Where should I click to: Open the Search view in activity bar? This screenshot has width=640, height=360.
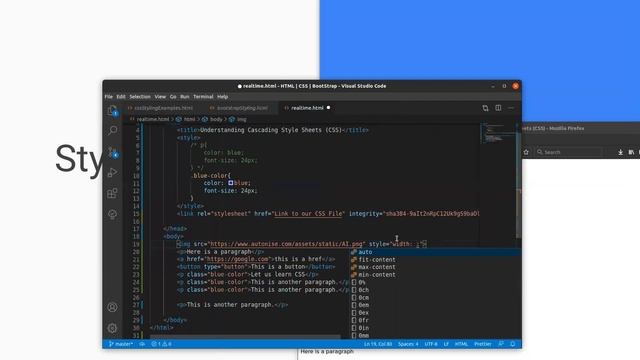112,131
